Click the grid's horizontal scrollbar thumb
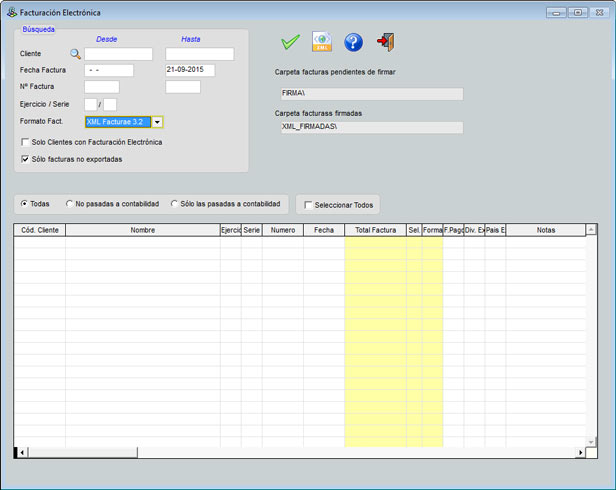 coord(82,453)
